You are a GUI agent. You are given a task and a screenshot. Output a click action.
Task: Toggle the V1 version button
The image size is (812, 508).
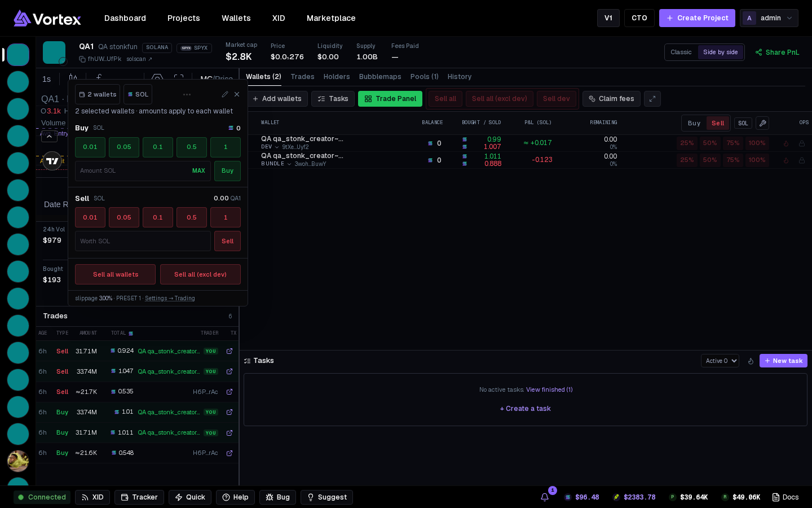coord(608,18)
